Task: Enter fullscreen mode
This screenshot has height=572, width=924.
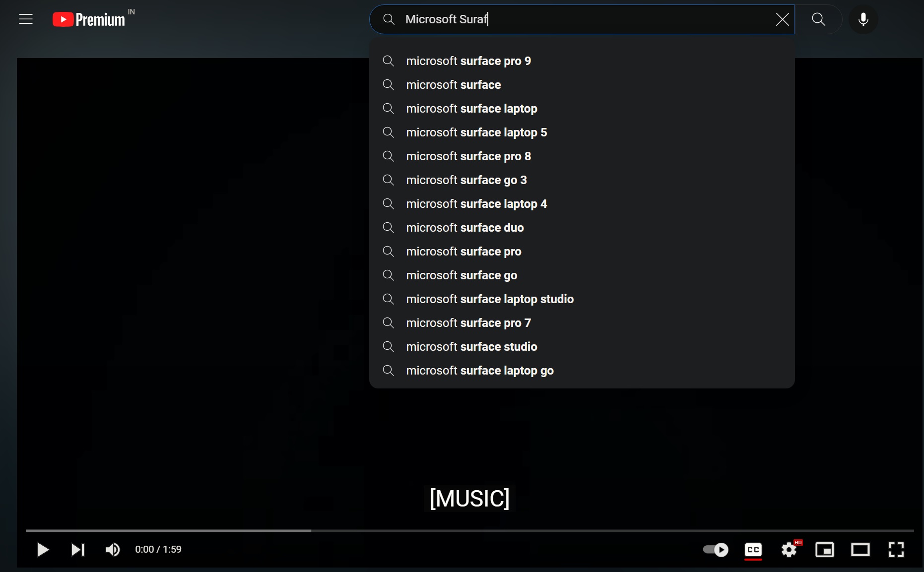Action: (896, 550)
